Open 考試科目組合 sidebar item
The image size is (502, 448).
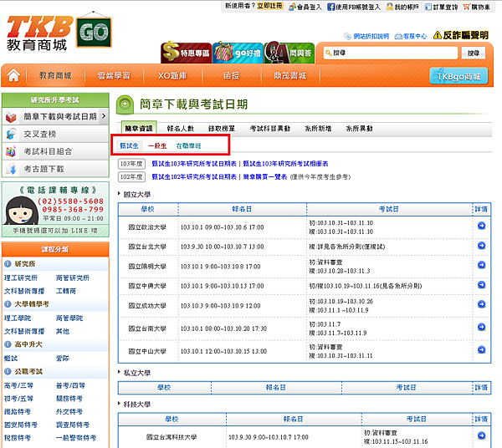55,151
